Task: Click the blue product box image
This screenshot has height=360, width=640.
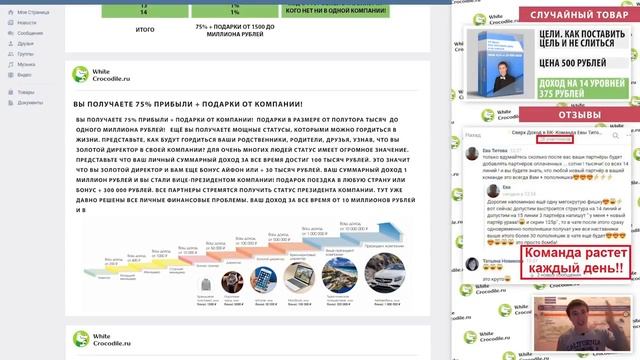Action: point(500,64)
